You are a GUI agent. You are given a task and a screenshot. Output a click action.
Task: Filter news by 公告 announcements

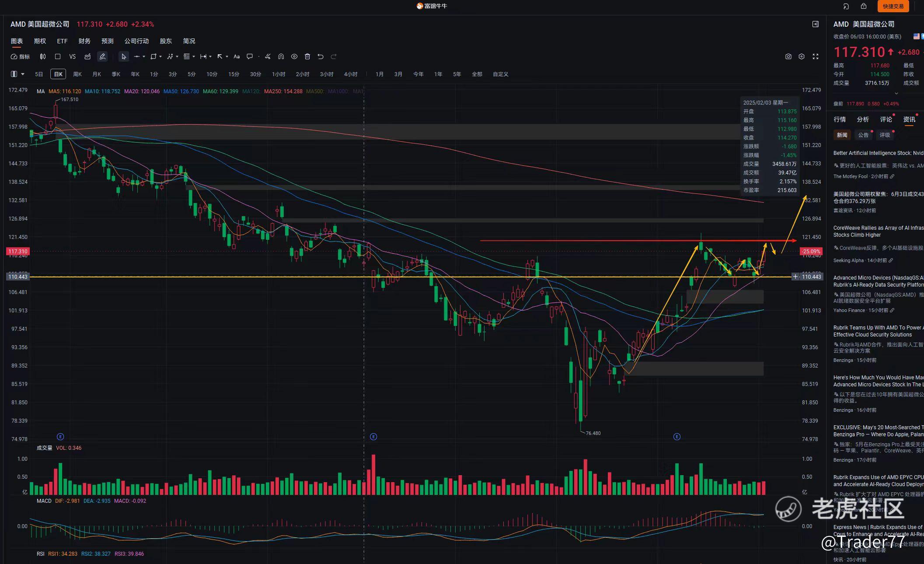tap(863, 135)
